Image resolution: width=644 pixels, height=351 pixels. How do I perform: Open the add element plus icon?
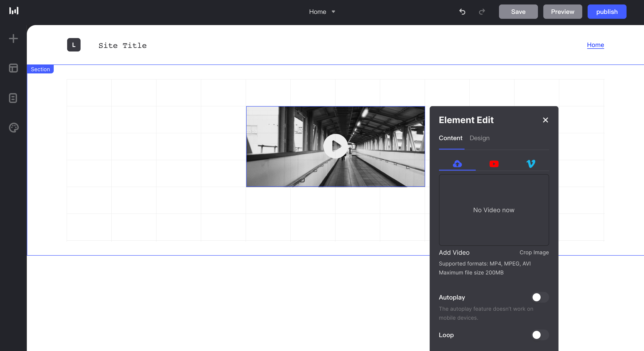click(x=13, y=39)
